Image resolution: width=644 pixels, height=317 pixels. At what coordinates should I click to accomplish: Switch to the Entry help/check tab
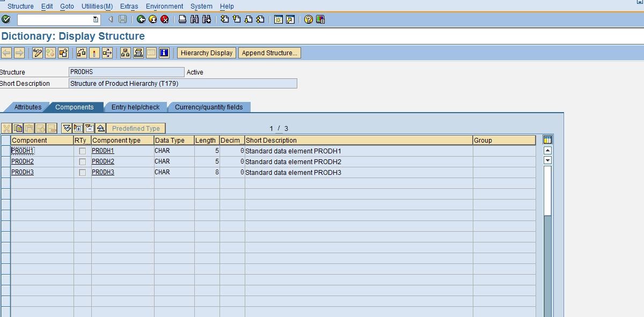(136, 107)
